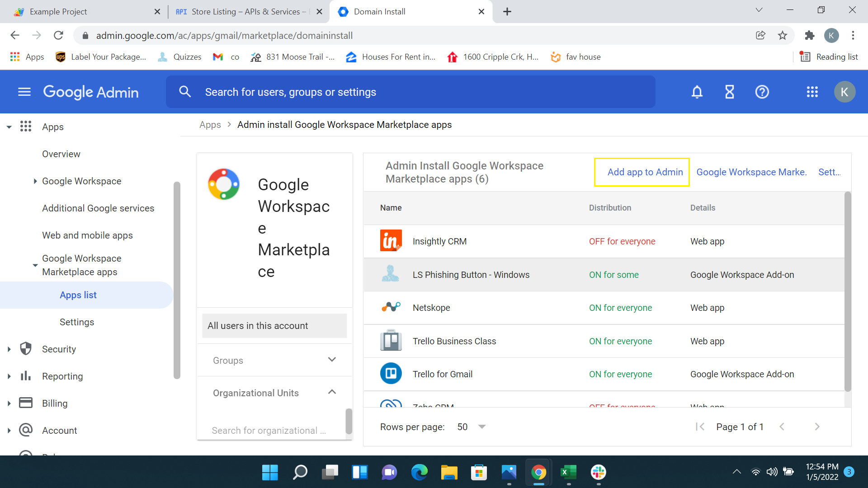Select Additional Google services

click(x=98, y=208)
